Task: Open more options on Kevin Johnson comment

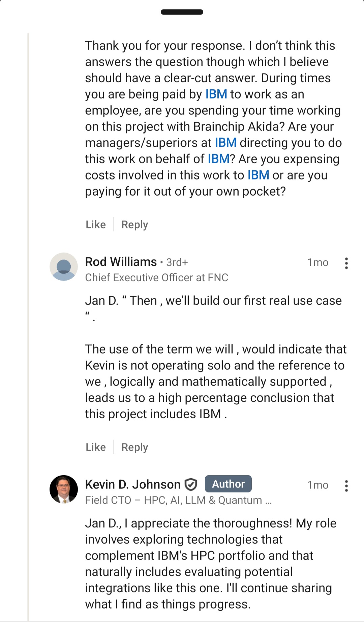Action: [346, 486]
